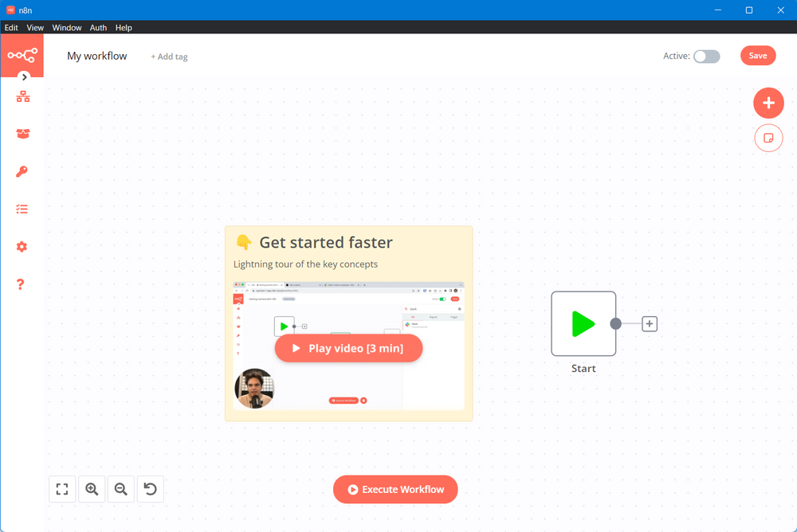Click the add node plus button
Image resolution: width=797 pixels, height=532 pixels.
coord(768,103)
